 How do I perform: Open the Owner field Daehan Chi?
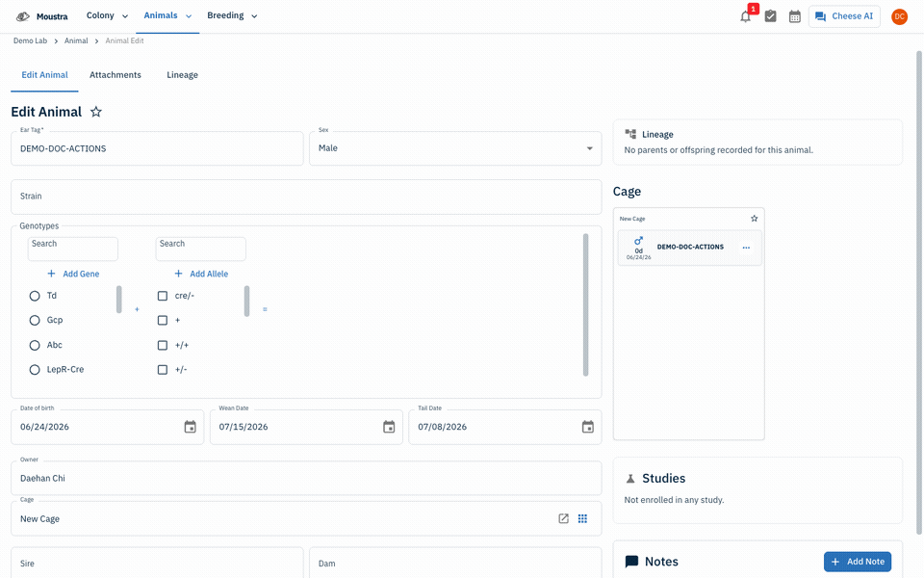pos(306,479)
